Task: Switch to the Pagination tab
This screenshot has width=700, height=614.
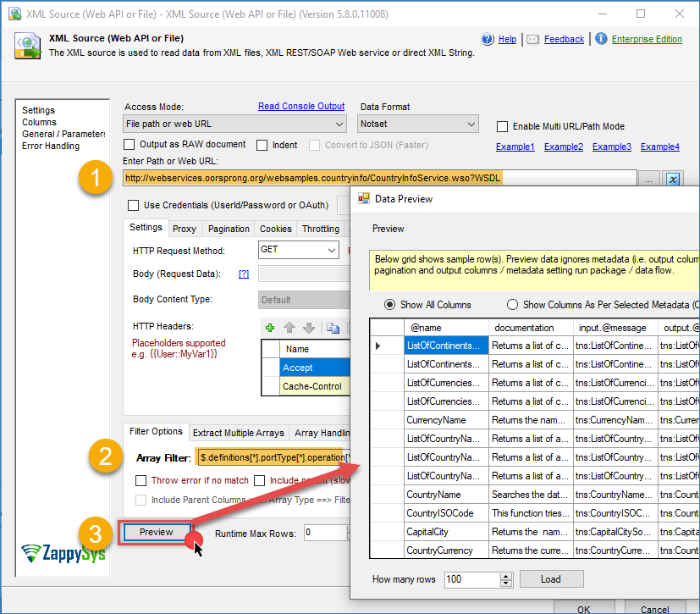Action: point(229,229)
